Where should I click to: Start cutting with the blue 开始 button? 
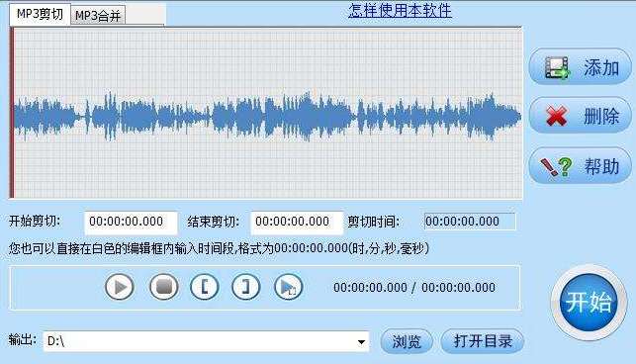[589, 302]
